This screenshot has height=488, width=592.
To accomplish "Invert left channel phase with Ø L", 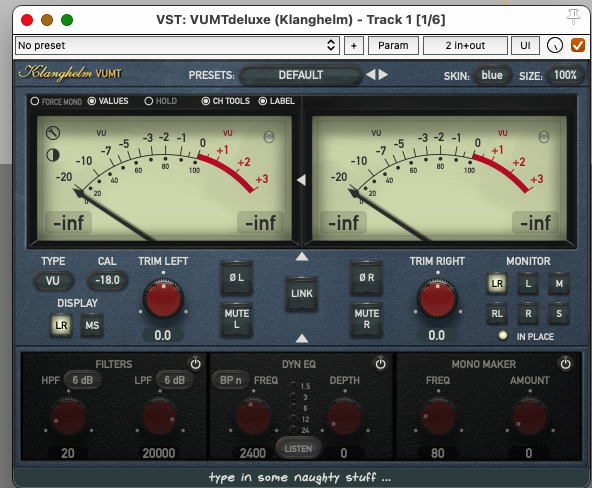I will [x=236, y=278].
